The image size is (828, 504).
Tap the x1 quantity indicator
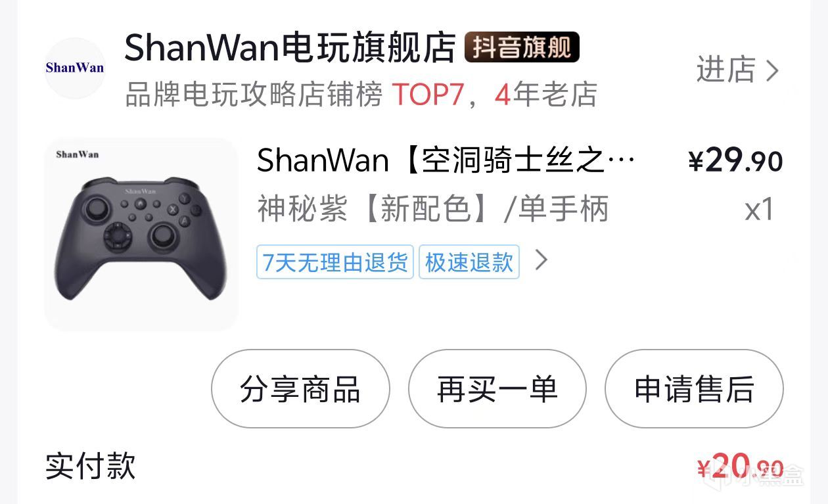pyautogui.click(x=759, y=210)
